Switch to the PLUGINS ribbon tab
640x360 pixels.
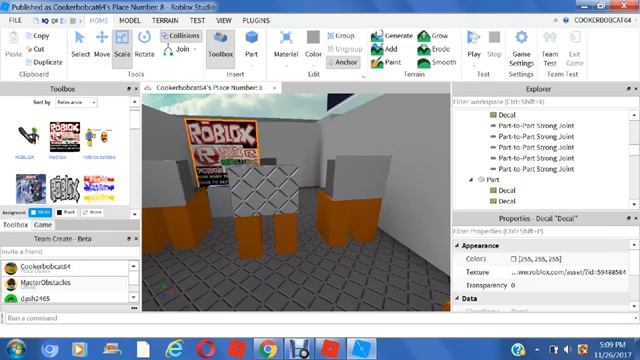pos(256,20)
